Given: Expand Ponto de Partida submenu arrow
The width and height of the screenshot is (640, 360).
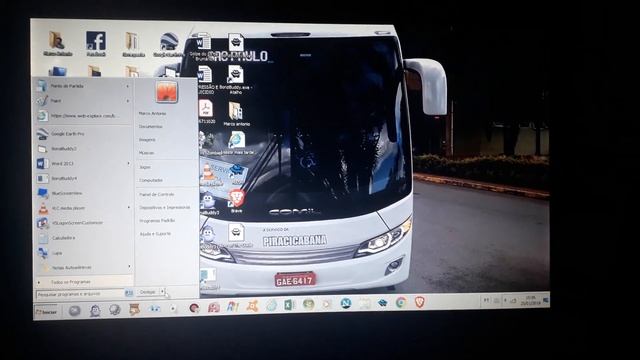Looking at the screenshot, I should pyautogui.click(x=127, y=86).
